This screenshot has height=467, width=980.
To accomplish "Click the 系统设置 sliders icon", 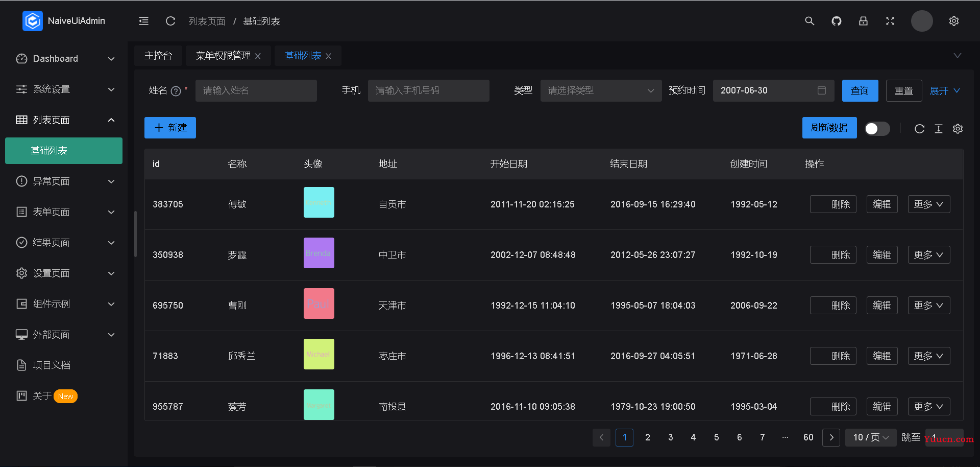I will point(21,89).
